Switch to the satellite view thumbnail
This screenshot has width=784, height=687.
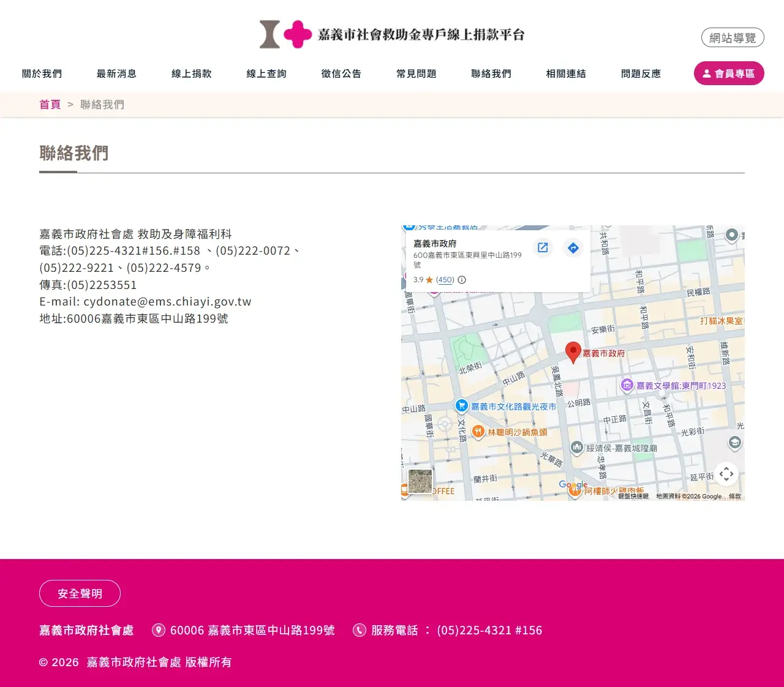tap(420, 481)
